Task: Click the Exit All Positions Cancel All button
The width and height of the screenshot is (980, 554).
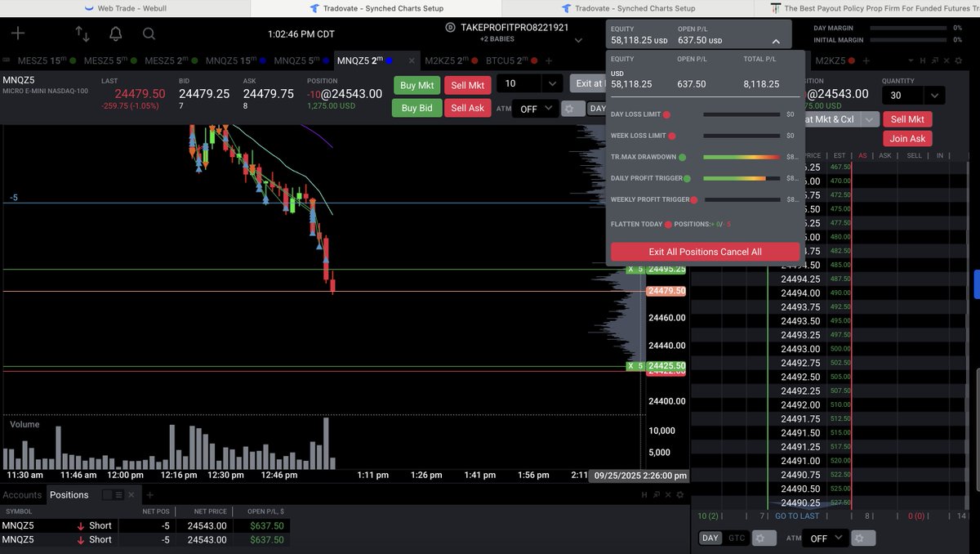Action: (x=704, y=252)
